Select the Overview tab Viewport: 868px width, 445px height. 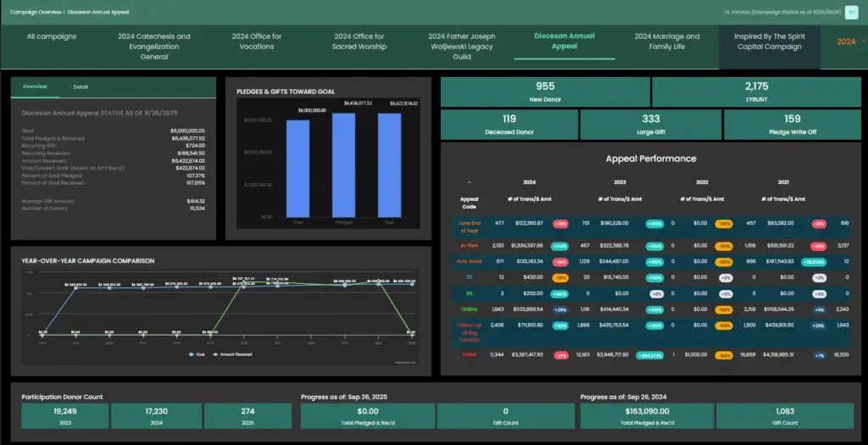(35, 86)
